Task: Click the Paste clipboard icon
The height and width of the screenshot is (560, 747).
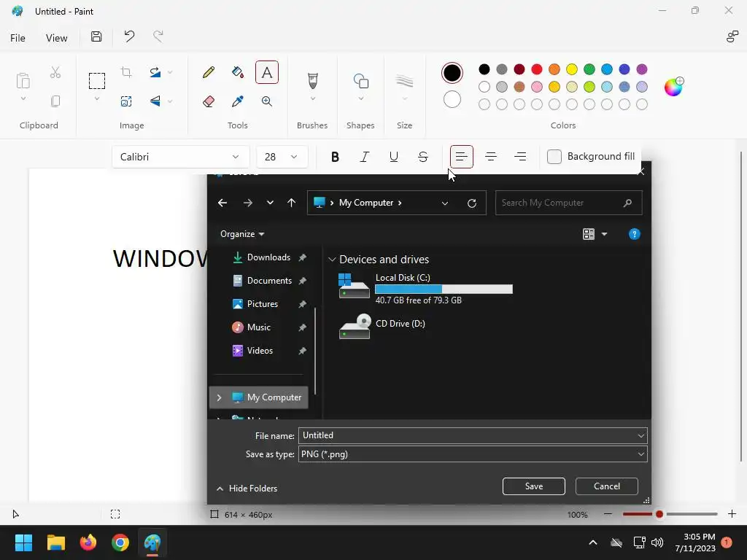Action: tap(23, 80)
